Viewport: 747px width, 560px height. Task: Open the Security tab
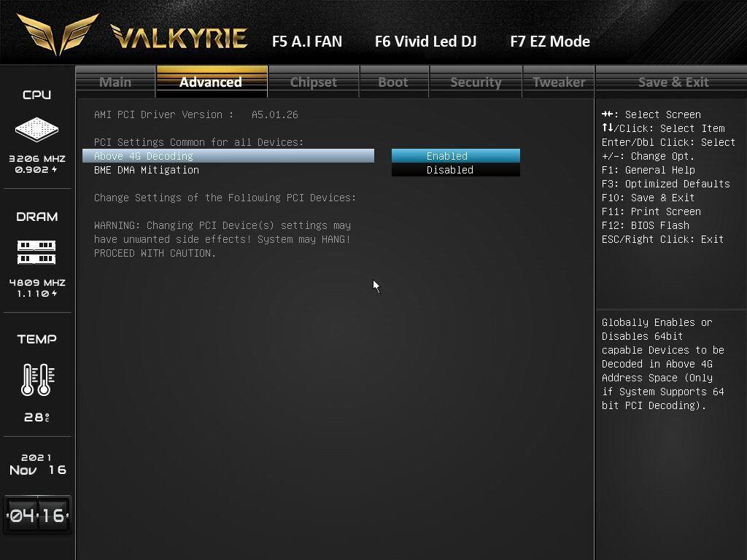(476, 82)
